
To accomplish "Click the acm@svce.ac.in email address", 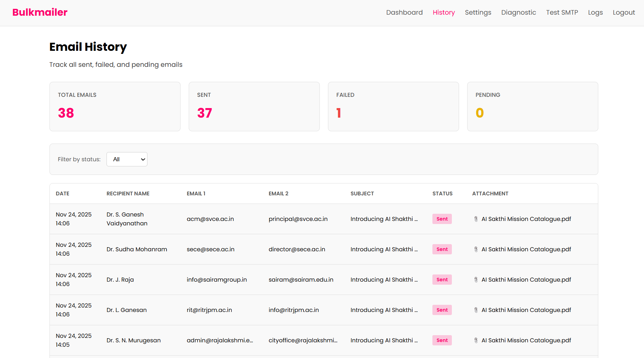I will point(210,219).
